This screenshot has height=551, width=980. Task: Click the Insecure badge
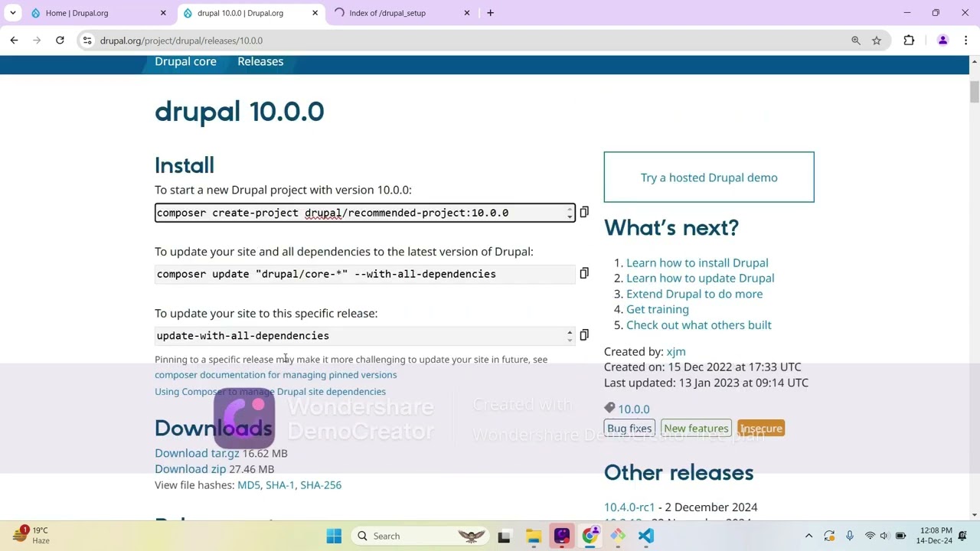[x=761, y=429]
